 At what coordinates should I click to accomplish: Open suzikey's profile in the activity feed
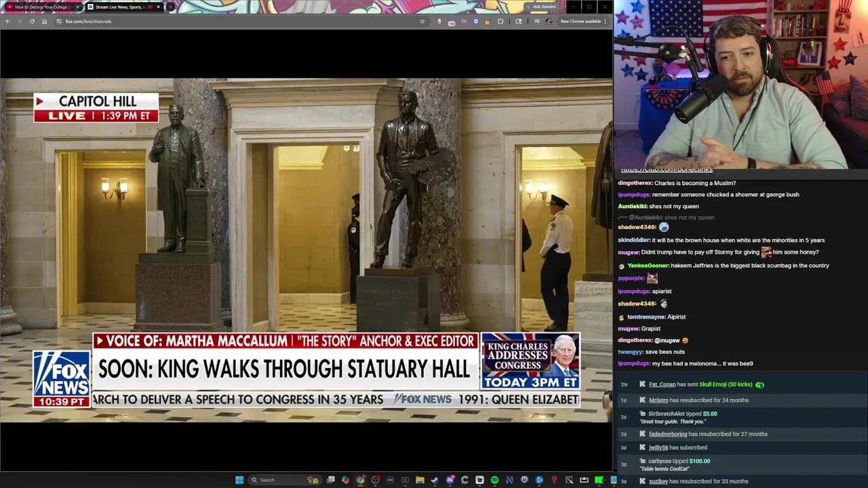[658, 481]
